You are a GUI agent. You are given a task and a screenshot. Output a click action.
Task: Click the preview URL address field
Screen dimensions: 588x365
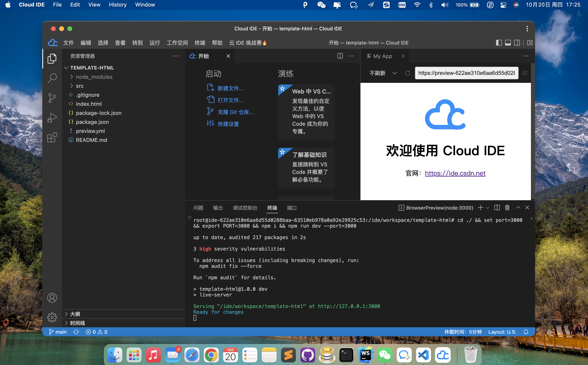[466, 73]
